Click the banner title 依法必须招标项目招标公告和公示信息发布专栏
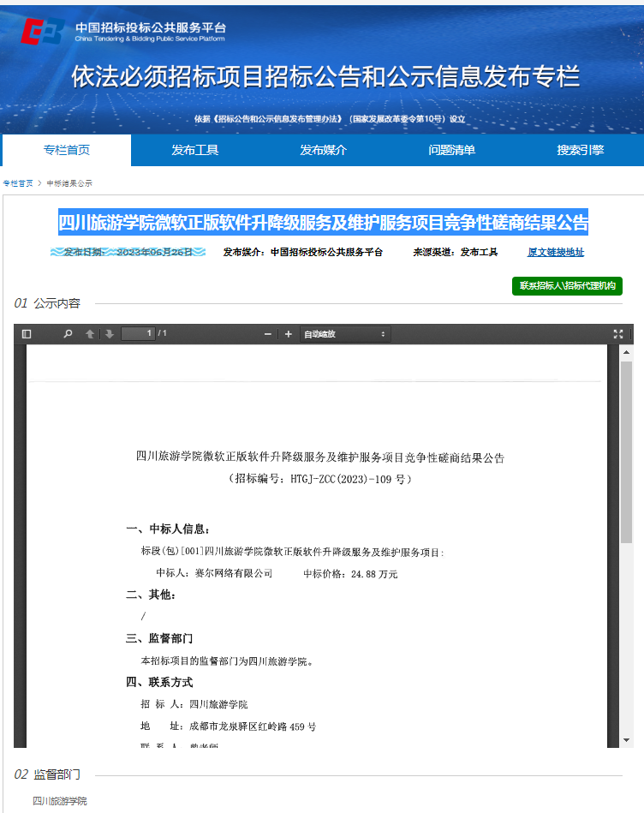Screen dimensions: 644x813 (x=325, y=77)
